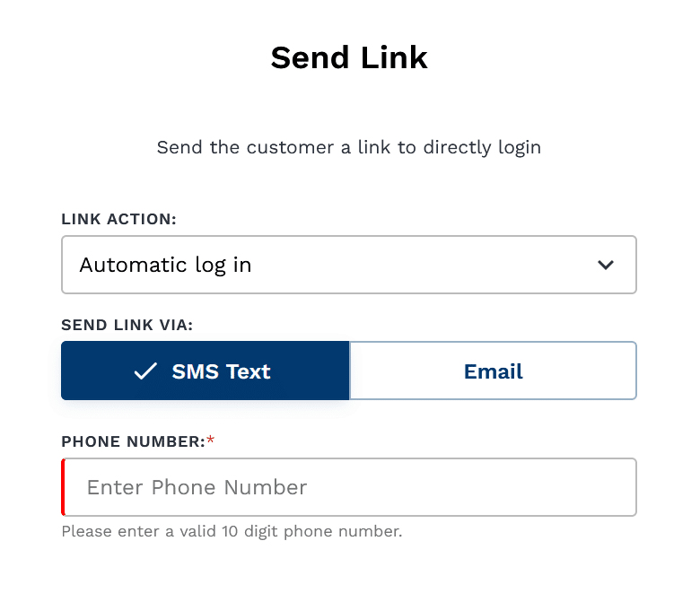Click the checkmark icon beside SMS Text
This screenshot has height=602, width=700.
145,371
